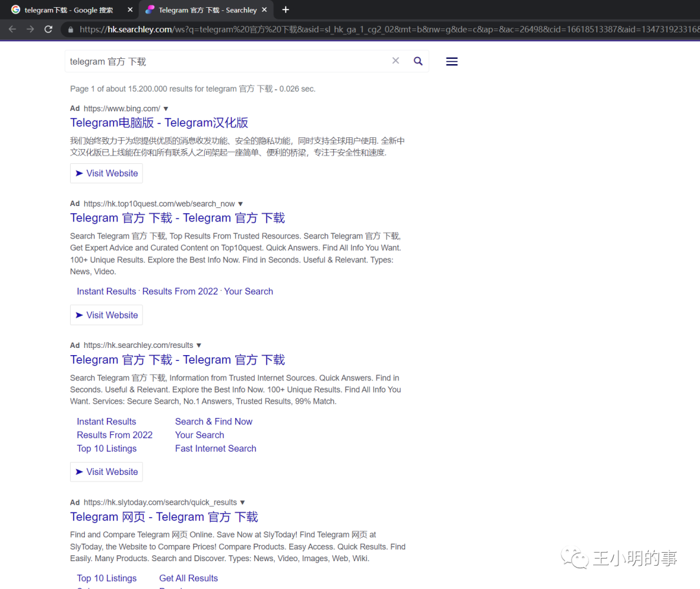Click 'Results From 2022' in top10quest ad
The width and height of the screenshot is (700, 589).
click(180, 292)
